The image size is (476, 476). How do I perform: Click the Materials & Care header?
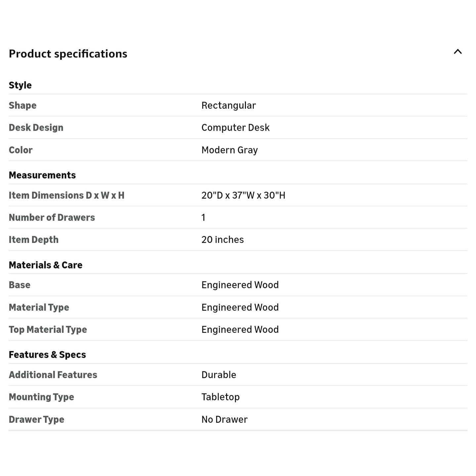(x=46, y=265)
